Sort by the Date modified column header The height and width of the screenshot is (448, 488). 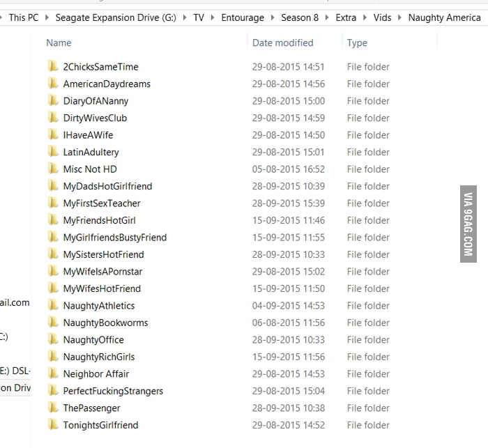tap(282, 43)
